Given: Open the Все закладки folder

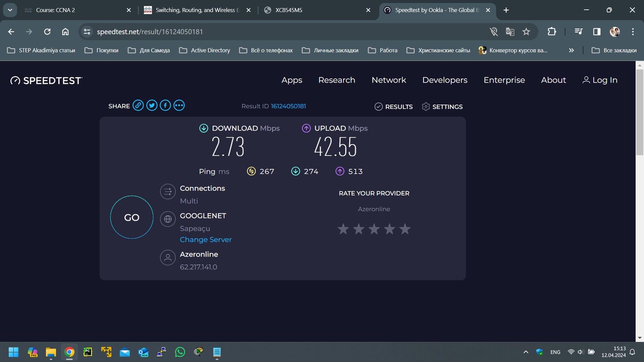Looking at the screenshot, I should (614, 50).
